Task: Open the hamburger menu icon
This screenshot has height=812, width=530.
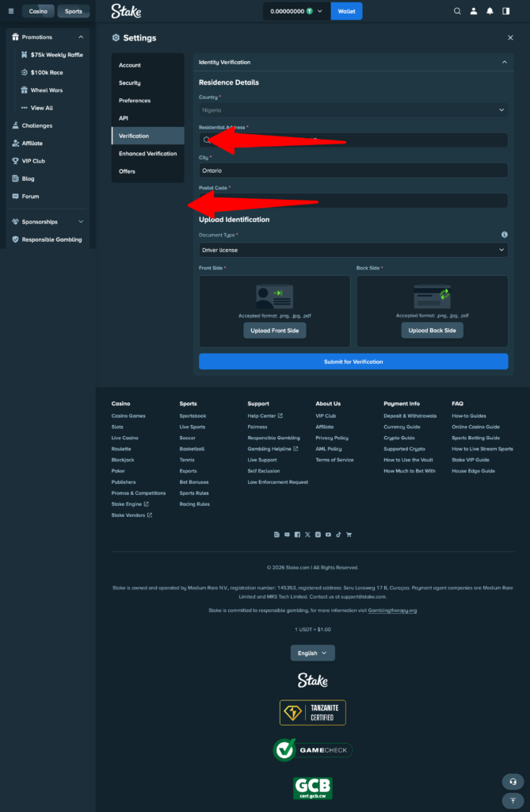Action: tap(11, 11)
